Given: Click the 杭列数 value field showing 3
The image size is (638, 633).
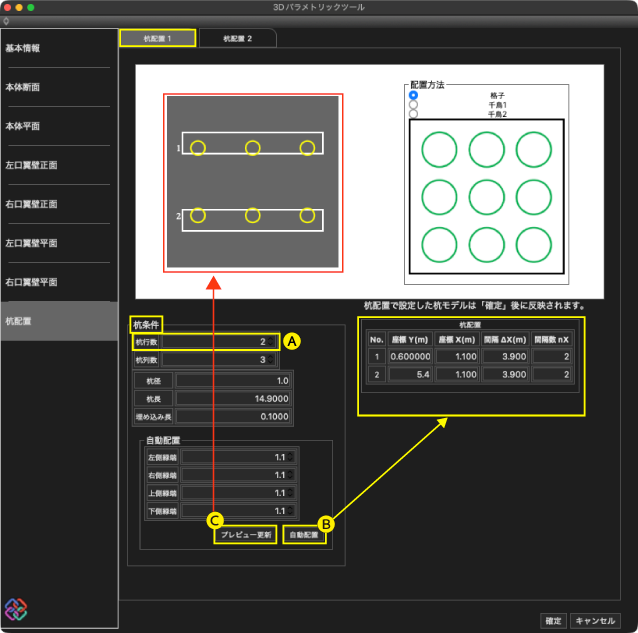Looking at the screenshot, I should [219, 360].
